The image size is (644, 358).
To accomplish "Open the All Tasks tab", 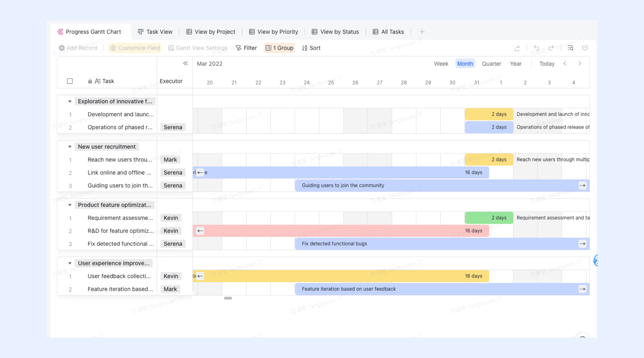I will (388, 32).
